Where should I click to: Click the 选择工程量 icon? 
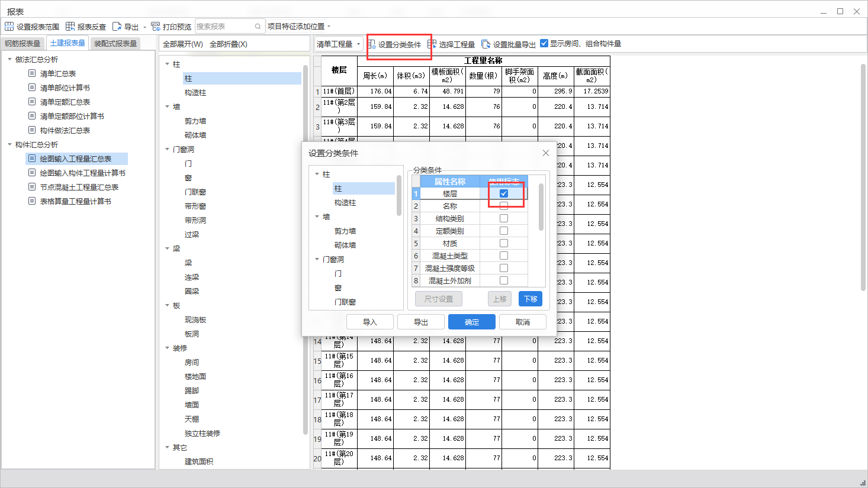tap(432, 44)
